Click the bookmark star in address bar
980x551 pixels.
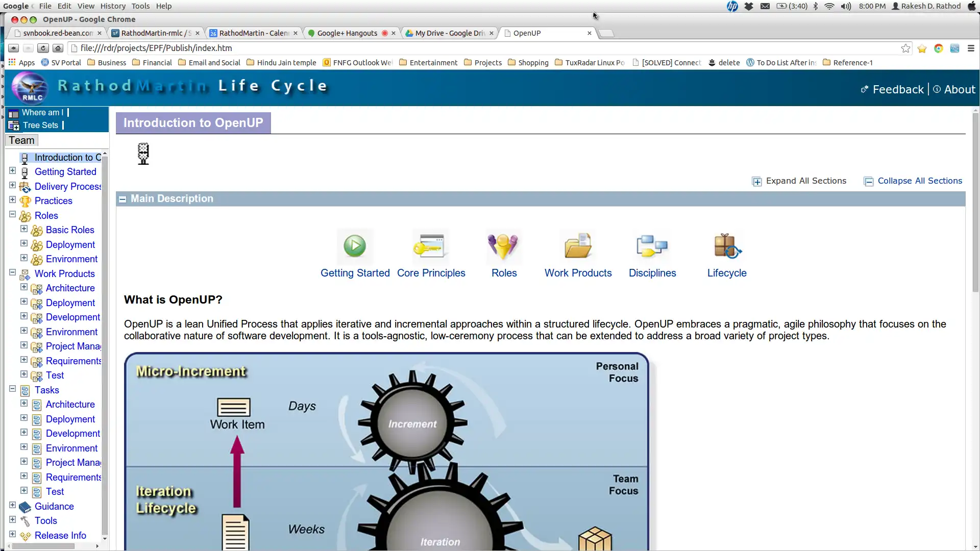point(905,48)
